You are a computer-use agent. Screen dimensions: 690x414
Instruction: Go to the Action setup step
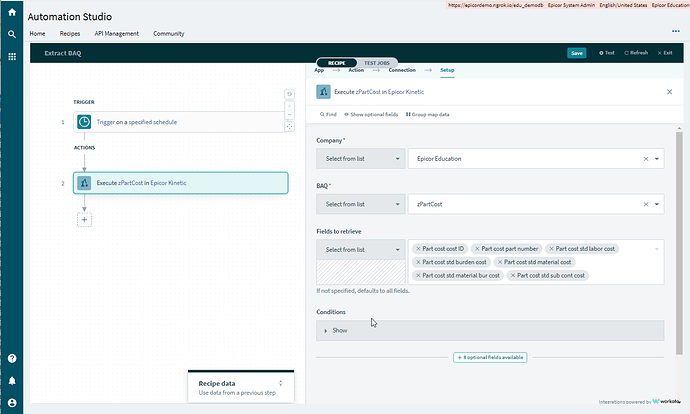click(356, 70)
